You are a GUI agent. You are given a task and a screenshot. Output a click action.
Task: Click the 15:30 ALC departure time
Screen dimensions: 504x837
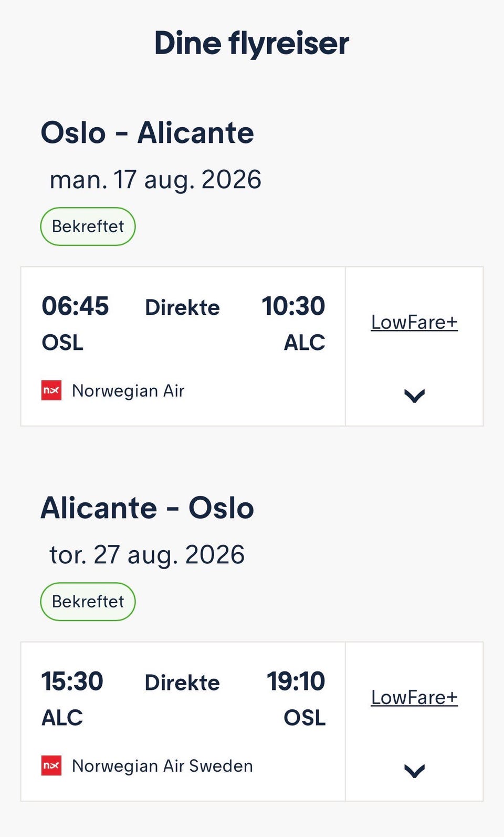click(72, 681)
